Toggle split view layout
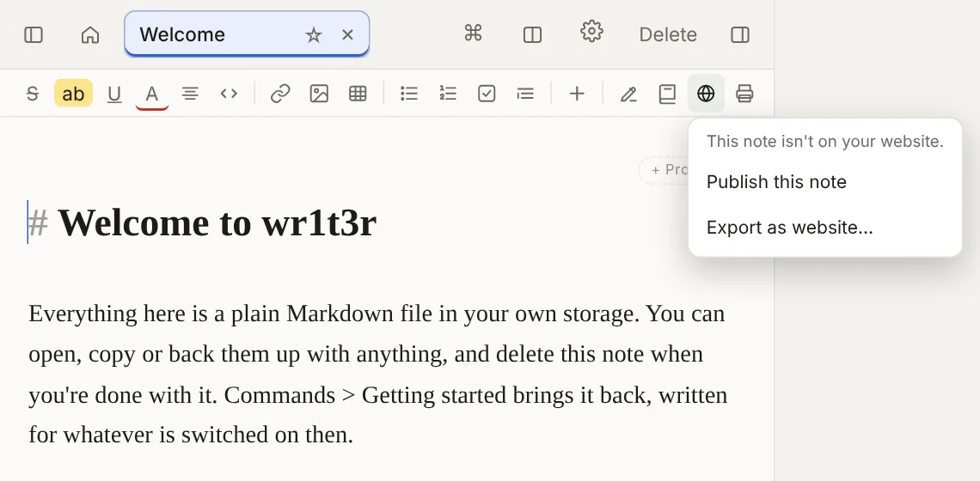This screenshot has width=980, height=481. pos(532,34)
